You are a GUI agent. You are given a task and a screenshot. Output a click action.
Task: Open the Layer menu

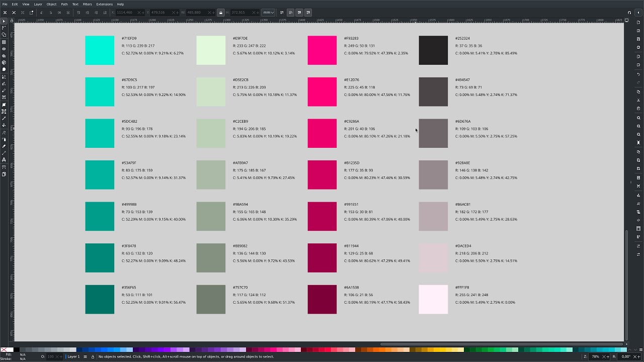pos(38,4)
